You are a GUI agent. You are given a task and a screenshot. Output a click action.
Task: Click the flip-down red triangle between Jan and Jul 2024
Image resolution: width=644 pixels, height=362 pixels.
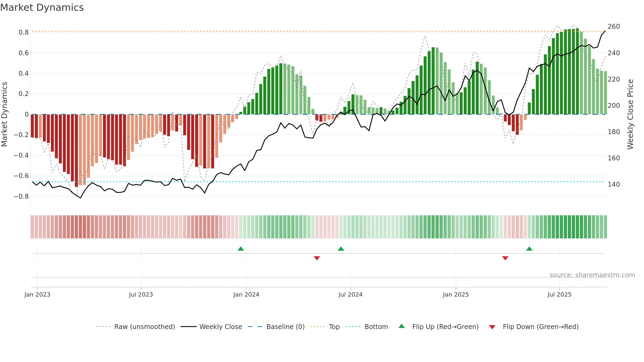317,258
